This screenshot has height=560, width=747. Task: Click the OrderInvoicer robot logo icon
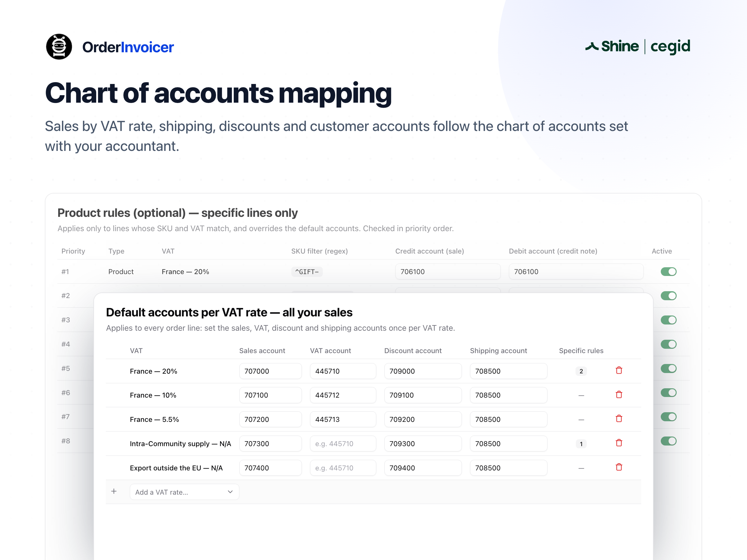pos(59,47)
